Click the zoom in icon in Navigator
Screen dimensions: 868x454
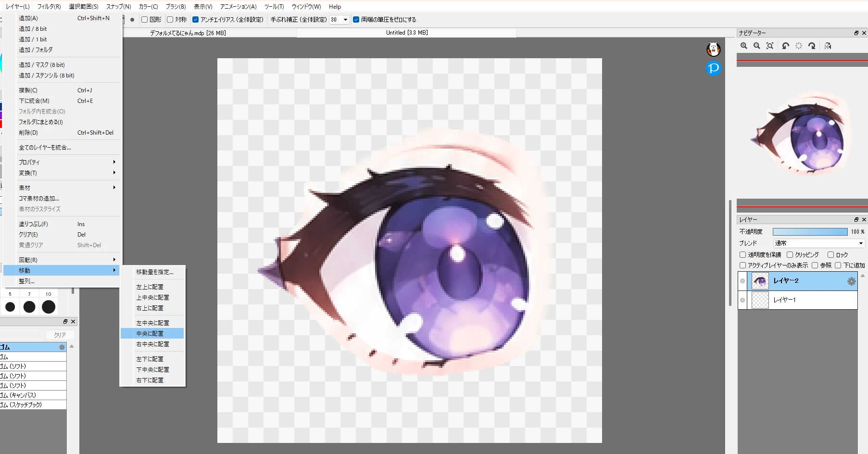[744, 46]
